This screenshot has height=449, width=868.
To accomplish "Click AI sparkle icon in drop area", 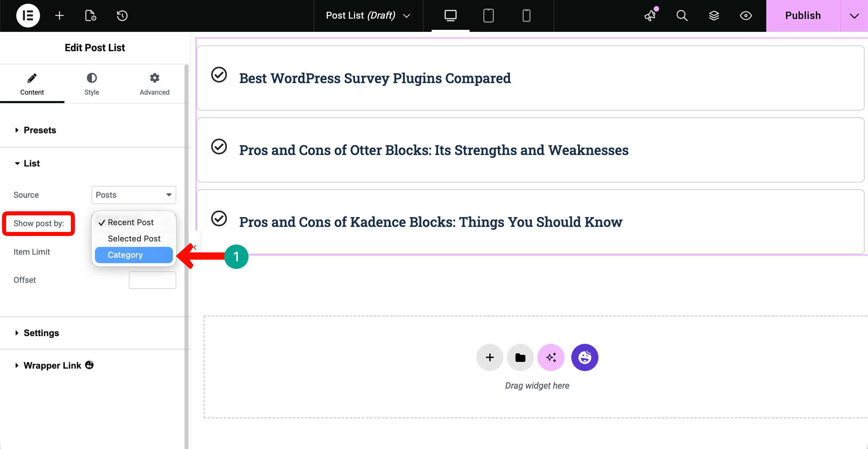I will click(x=551, y=357).
